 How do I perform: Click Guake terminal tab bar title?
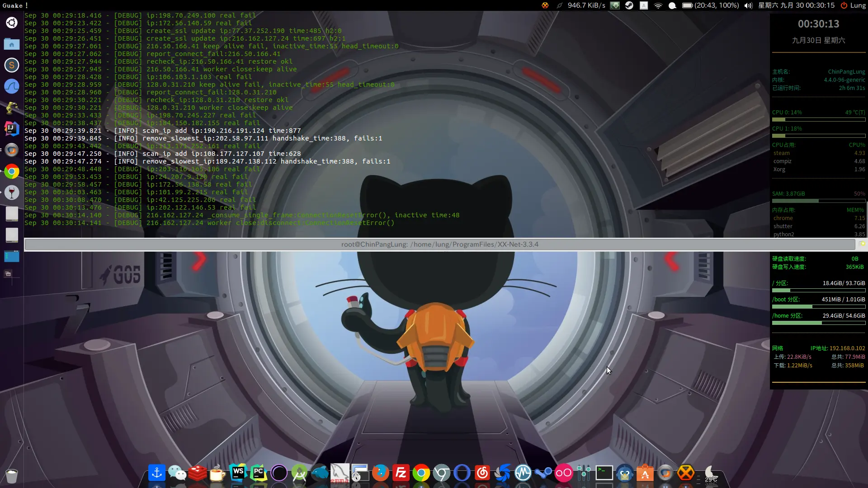pyautogui.click(x=439, y=244)
